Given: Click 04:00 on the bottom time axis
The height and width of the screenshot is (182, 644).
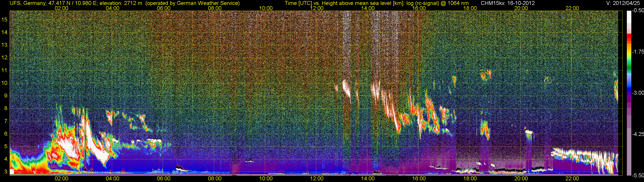Looking at the screenshot, I should pos(112,179).
